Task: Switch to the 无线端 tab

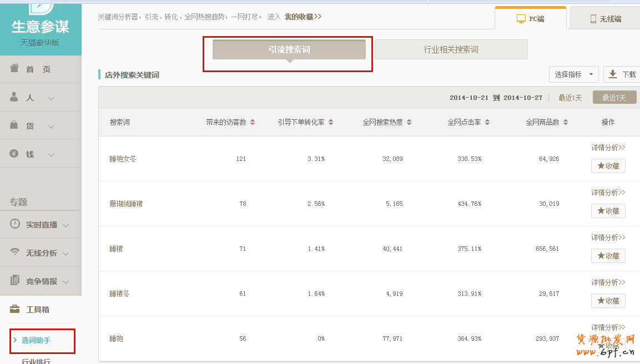Action: (605, 19)
